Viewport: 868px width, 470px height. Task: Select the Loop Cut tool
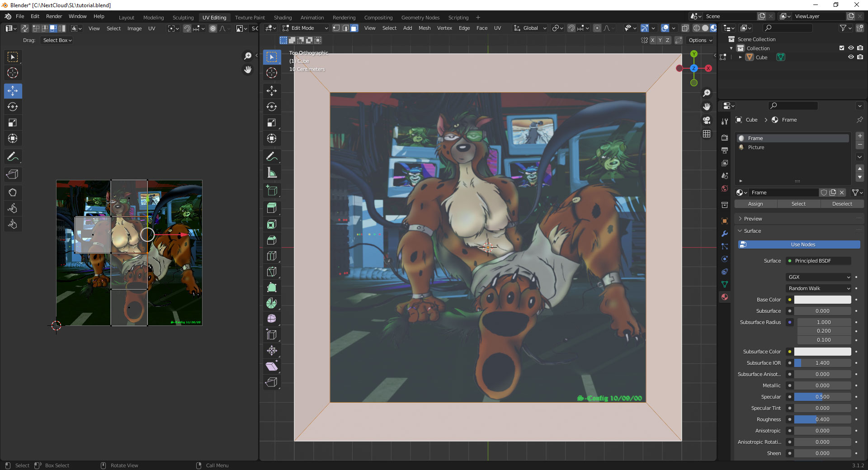tap(272, 256)
